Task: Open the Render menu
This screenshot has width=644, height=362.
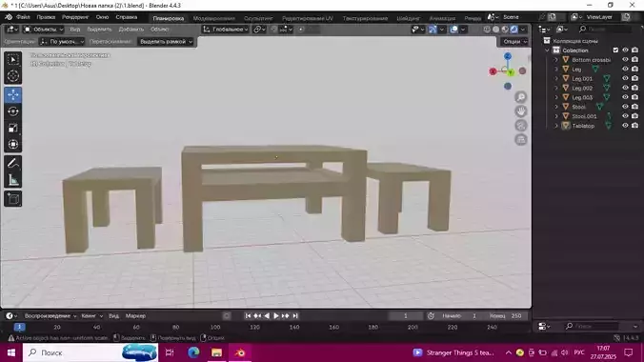Action: pos(75,17)
